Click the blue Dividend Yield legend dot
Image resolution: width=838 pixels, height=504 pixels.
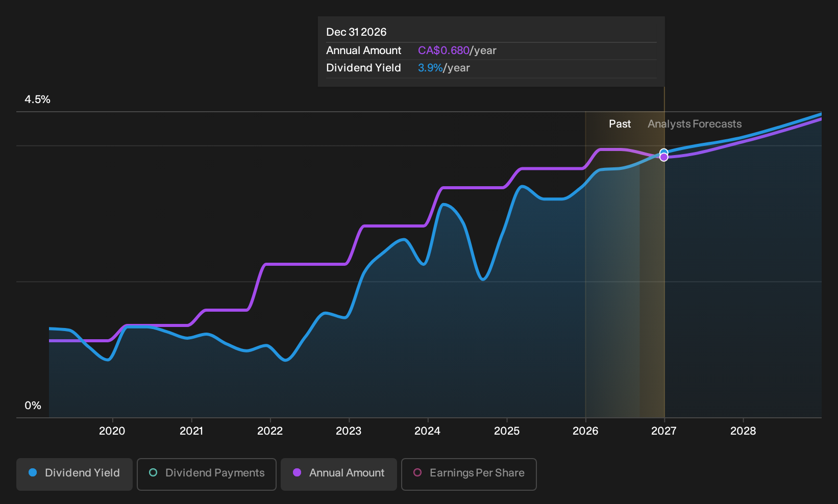point(33,473)
